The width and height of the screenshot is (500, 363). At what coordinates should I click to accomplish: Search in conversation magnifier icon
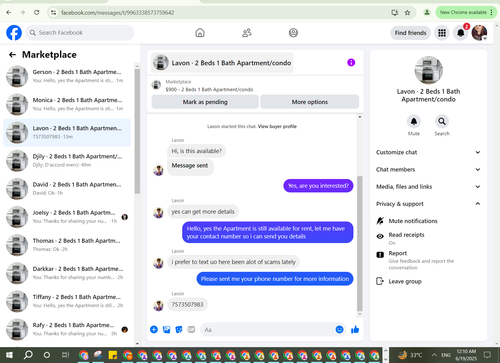442,122
